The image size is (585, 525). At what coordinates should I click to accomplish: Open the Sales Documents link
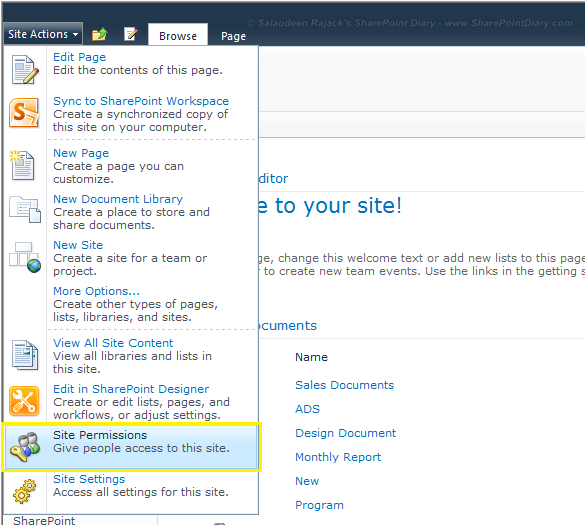(x=344, y=385)
